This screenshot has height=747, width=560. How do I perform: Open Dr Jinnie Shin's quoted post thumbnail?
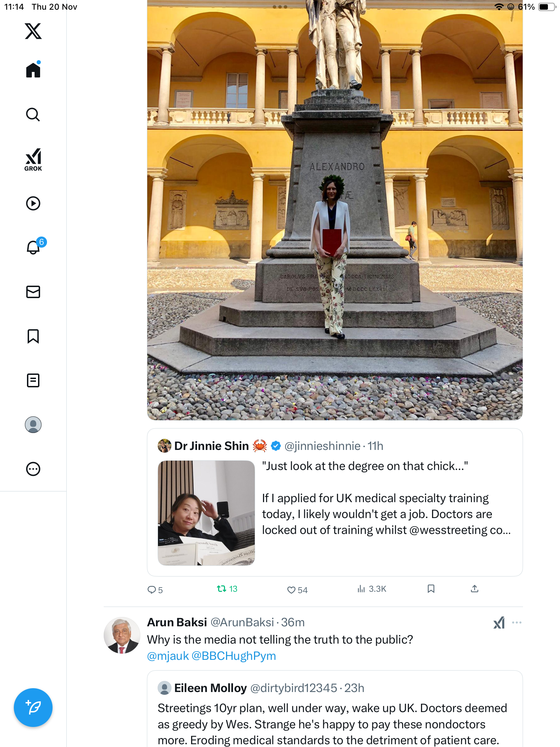point(206,513)
